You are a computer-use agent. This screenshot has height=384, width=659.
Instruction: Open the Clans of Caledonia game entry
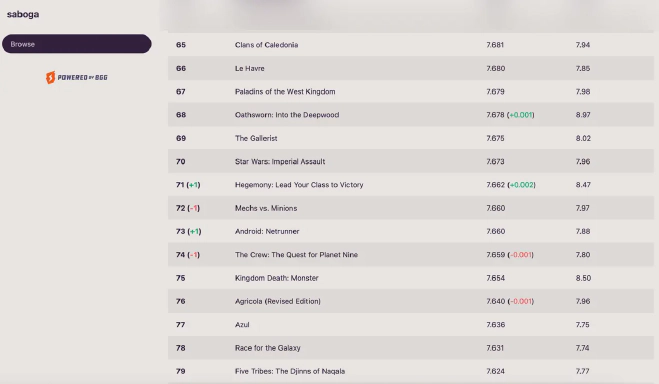266,45
